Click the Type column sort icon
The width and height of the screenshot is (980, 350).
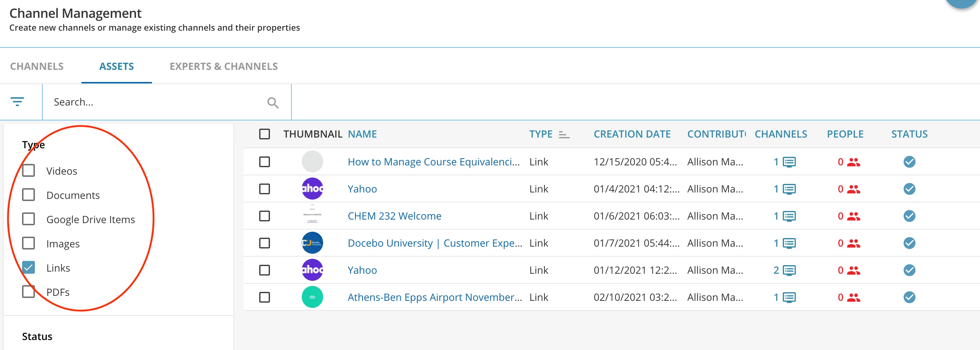pyautogui.click(x=564, y=134)
